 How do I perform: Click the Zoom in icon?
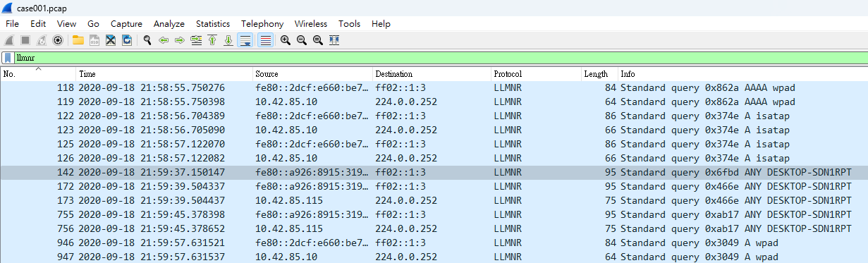click(x=286, y=40)
